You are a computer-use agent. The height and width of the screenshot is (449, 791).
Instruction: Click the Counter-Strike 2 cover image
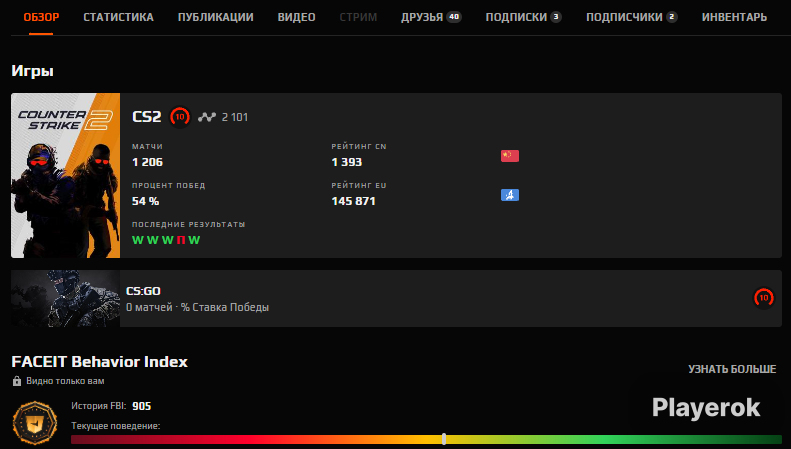point(66,176)
